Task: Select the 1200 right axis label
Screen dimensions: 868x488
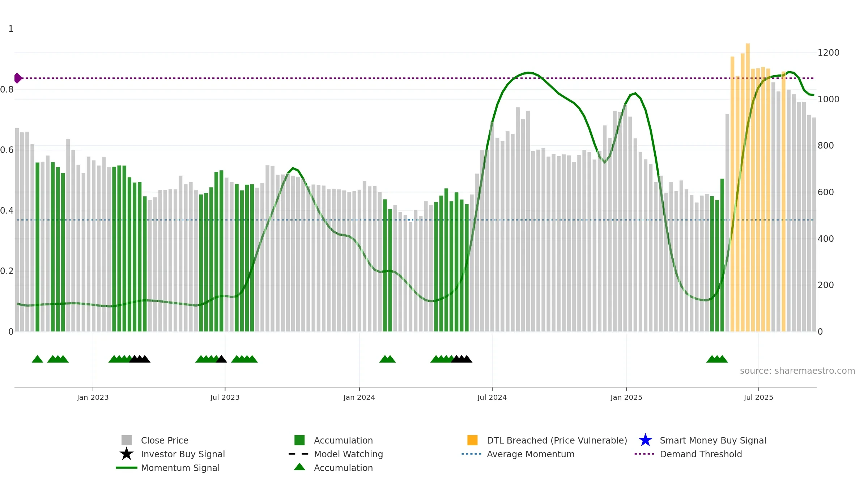Action: [829, 53]
